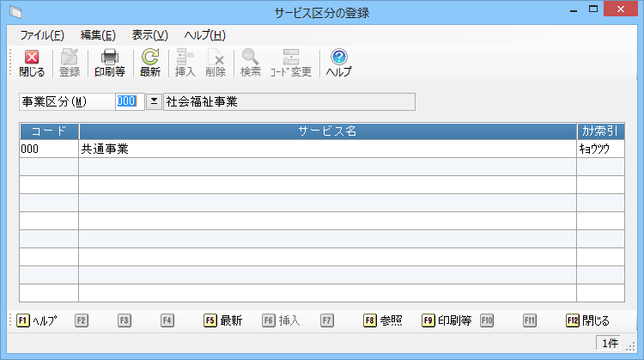Open the ファイル(F) menu

click(x=41, y=35)
